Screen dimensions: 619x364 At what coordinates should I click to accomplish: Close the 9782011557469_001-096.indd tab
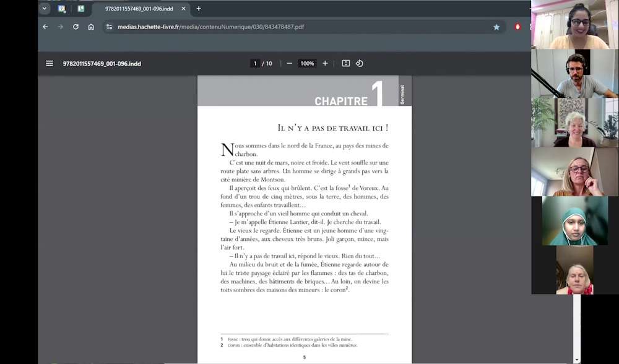[x=183, y=8]
